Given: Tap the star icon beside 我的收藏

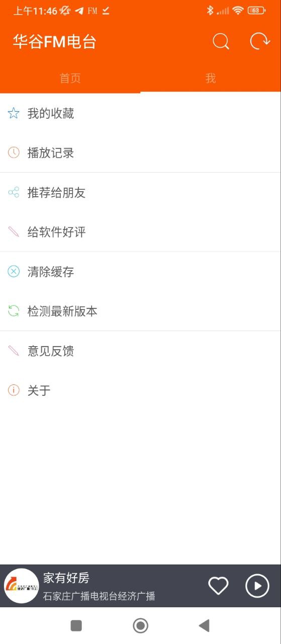Looking at the screenshot, I should [x=14, y=113].
